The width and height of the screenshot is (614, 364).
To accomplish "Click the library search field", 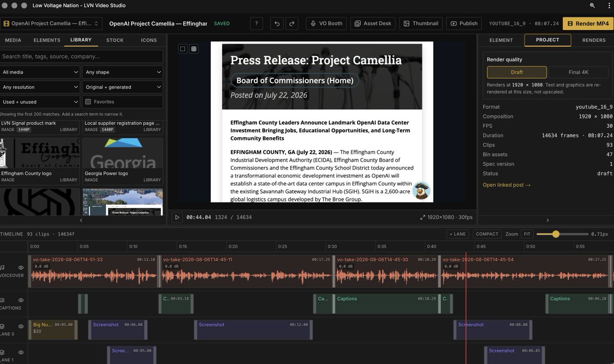I will [x=81, y=56].
